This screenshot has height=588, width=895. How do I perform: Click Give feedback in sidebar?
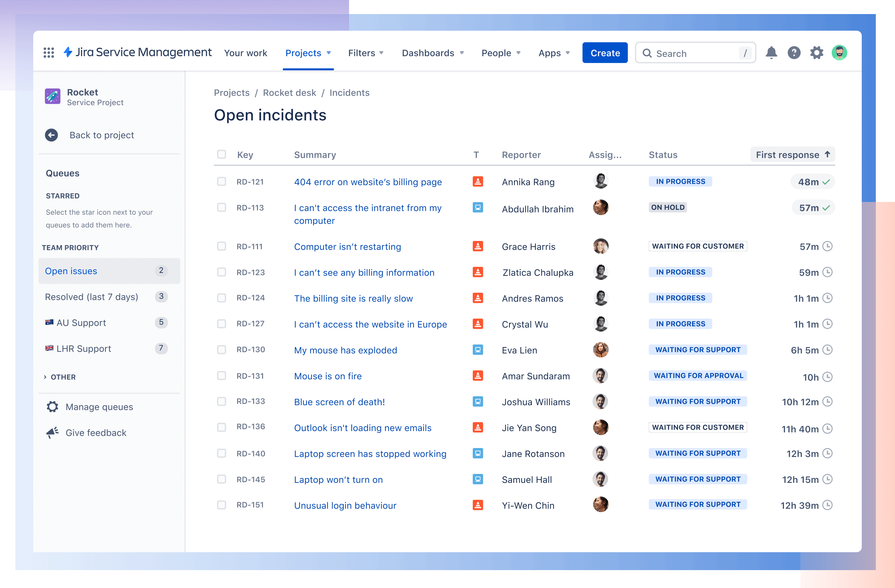click(x=97, y=432)
